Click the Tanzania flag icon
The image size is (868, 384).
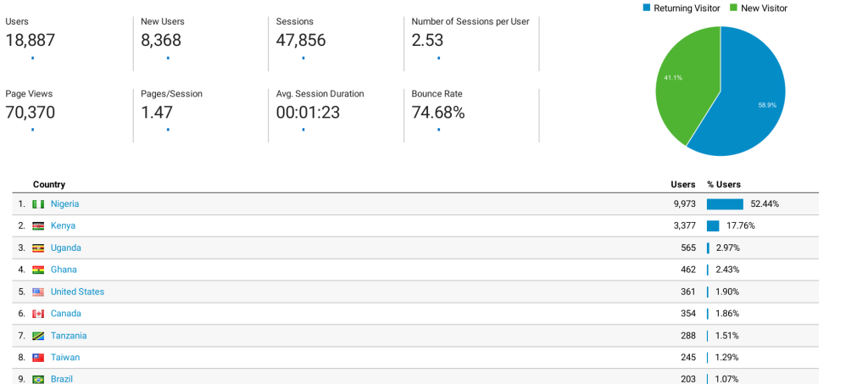(38, 336)
